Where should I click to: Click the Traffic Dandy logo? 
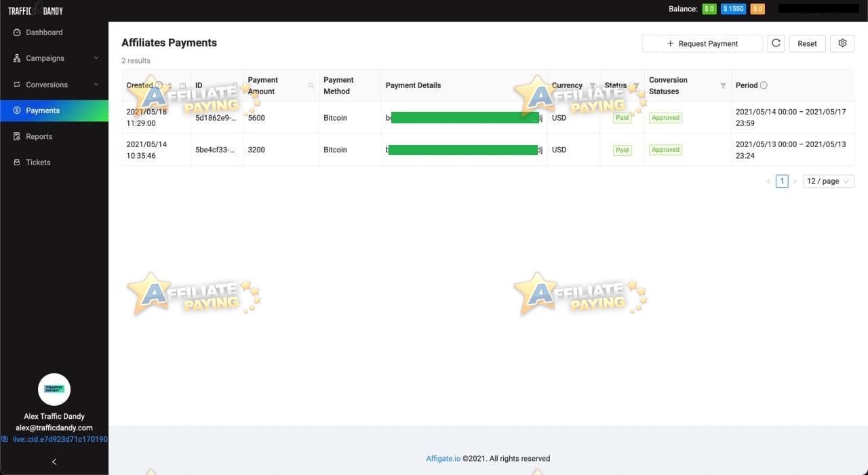(x=35, y=10)
